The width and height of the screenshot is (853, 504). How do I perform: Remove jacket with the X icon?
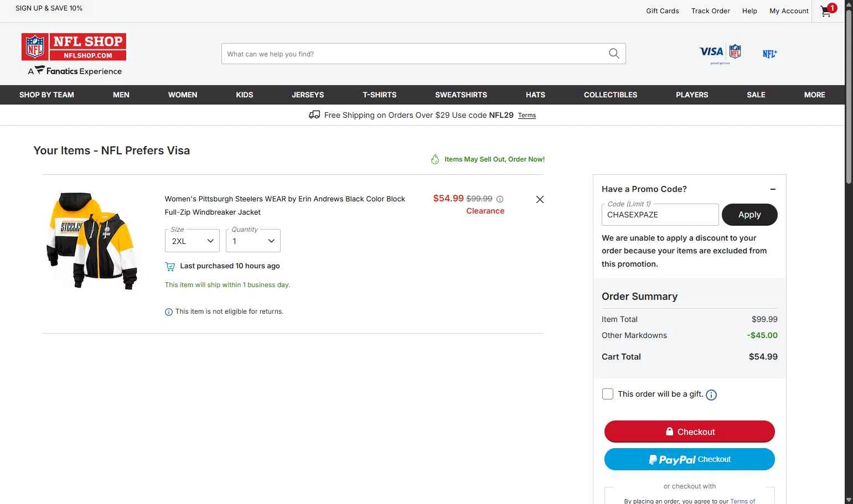(540, 200)
